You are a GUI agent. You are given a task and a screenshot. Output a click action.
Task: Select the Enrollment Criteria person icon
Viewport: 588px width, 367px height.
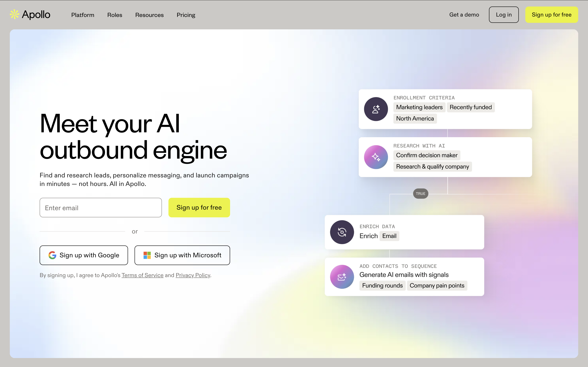click(x=376, y=109)
